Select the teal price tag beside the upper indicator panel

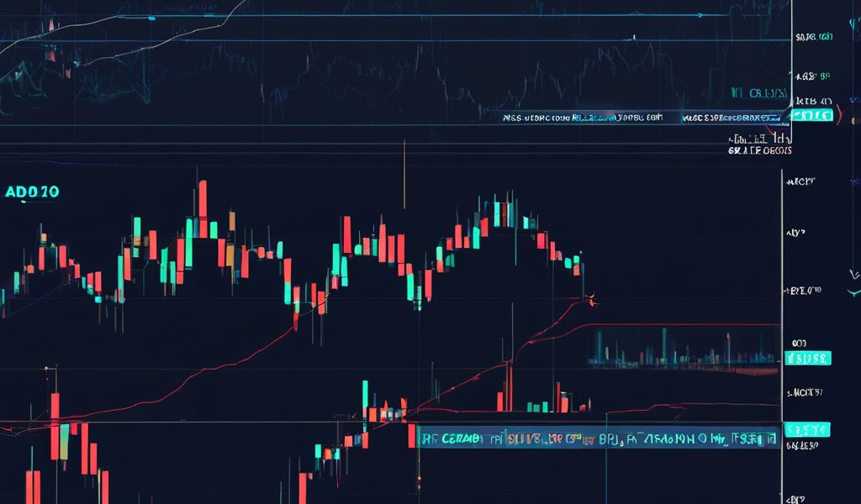click(812, 116)
